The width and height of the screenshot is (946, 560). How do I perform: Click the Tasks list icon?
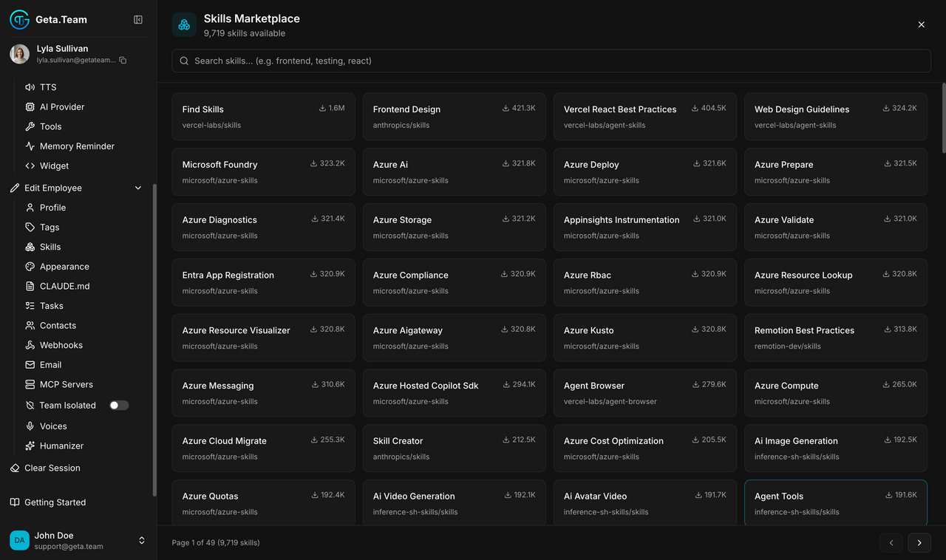click(30, 306)
